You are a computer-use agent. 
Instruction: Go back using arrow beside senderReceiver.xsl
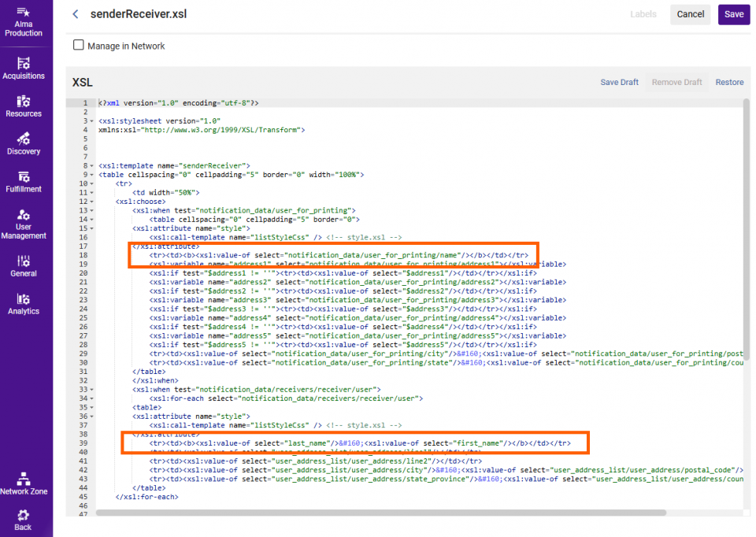pyautogui.click(x=76, y=14)
